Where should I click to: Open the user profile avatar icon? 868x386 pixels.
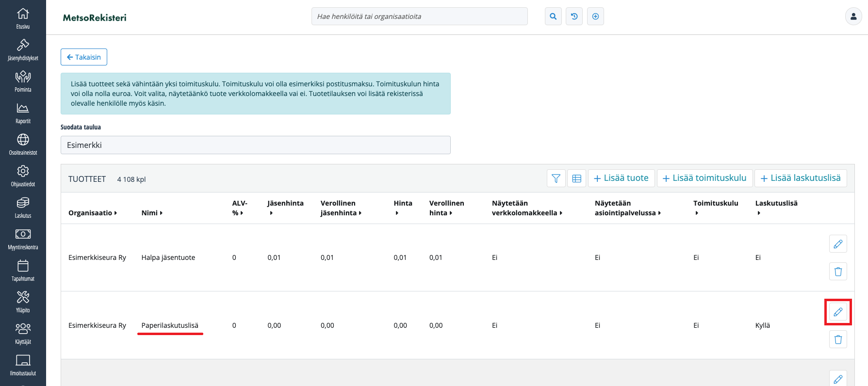pos(853,16)
